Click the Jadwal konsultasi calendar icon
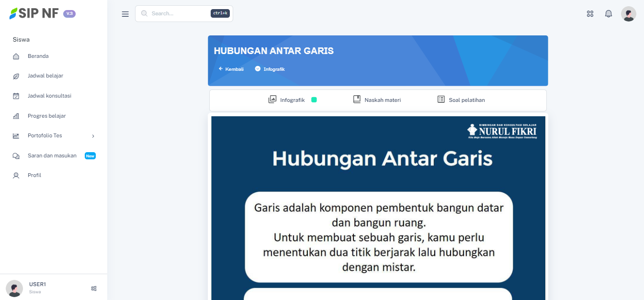Viewport: 644px width, 300px height. (16, 96)
